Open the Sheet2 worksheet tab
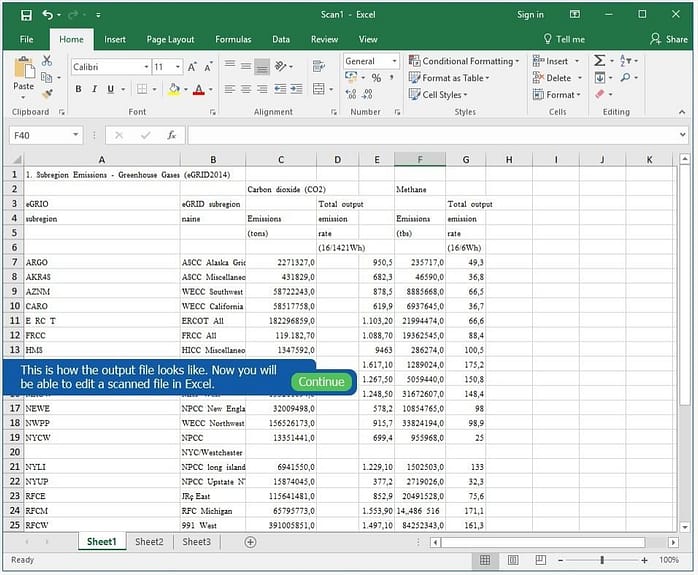Screen dimensions: 698x575 (149, 542)
